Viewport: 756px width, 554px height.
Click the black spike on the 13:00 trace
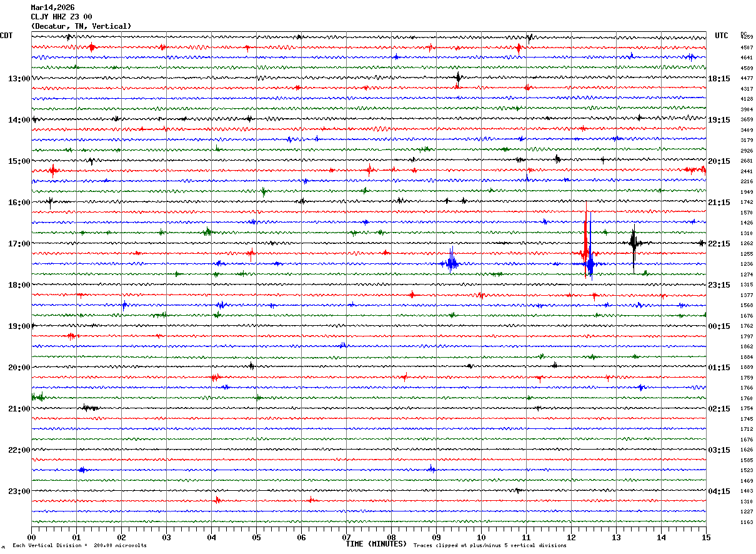pyautogui.click(x=458, y=78)
